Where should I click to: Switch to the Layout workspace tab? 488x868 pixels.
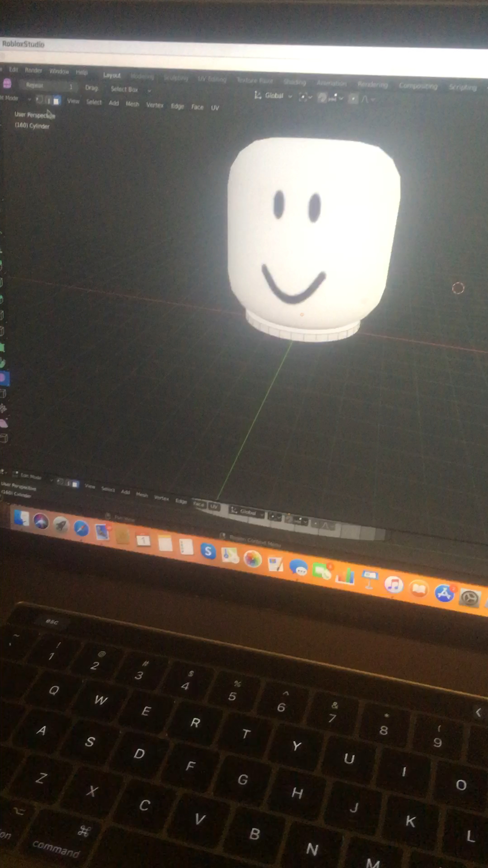[x=112, y=75]
